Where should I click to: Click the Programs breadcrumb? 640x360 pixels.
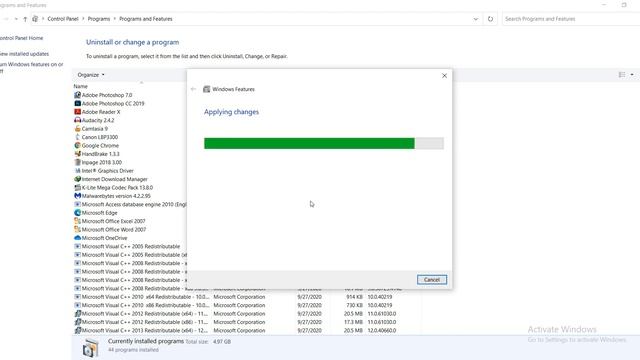(x=99, y=19)
